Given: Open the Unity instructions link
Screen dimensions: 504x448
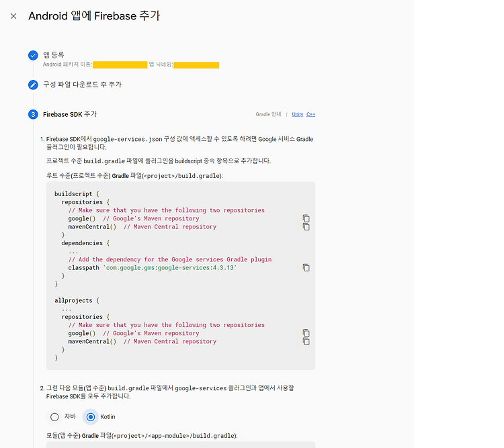Looking at the screenshot, I should coord(298,114).
